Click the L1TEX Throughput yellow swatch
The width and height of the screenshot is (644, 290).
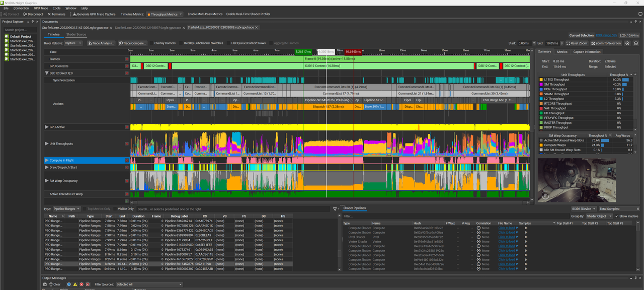pyautogui.click(x=541, y=80)
